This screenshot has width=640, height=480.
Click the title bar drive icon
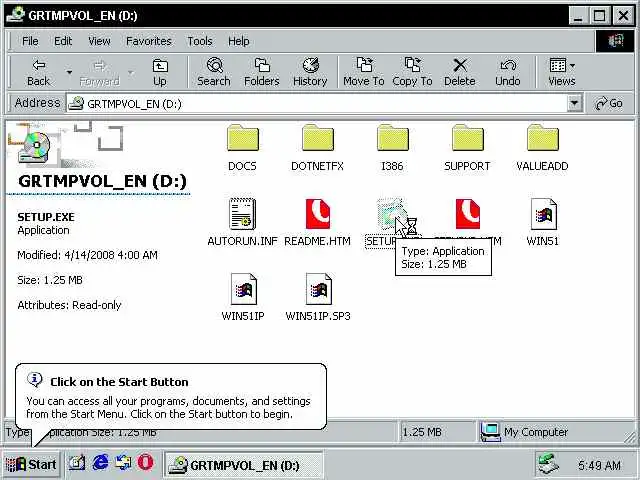coord(15,15)
